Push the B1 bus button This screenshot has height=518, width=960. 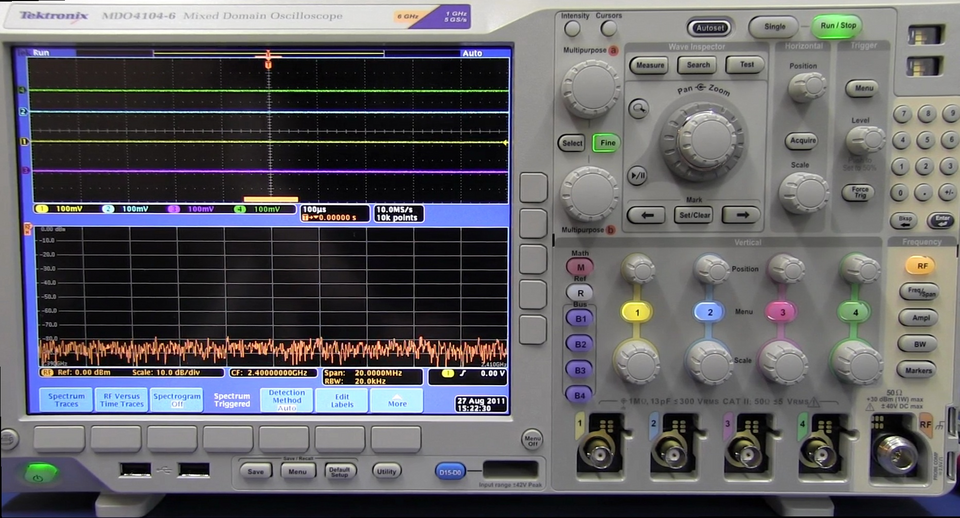(580, 318)
